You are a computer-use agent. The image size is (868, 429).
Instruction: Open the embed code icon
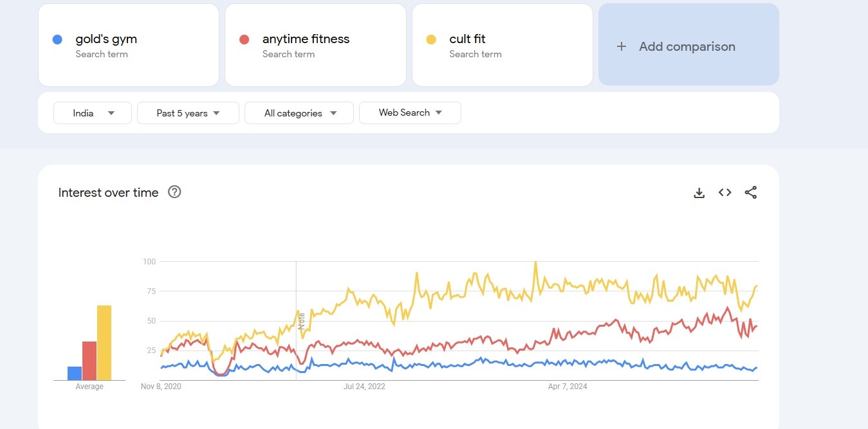725,192
